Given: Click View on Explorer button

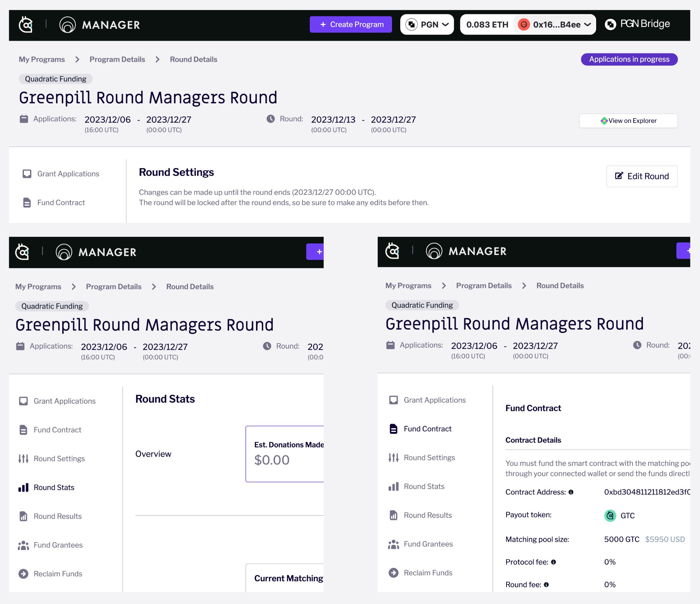Looking at the screenshot, I should click(x=628, y=121).
